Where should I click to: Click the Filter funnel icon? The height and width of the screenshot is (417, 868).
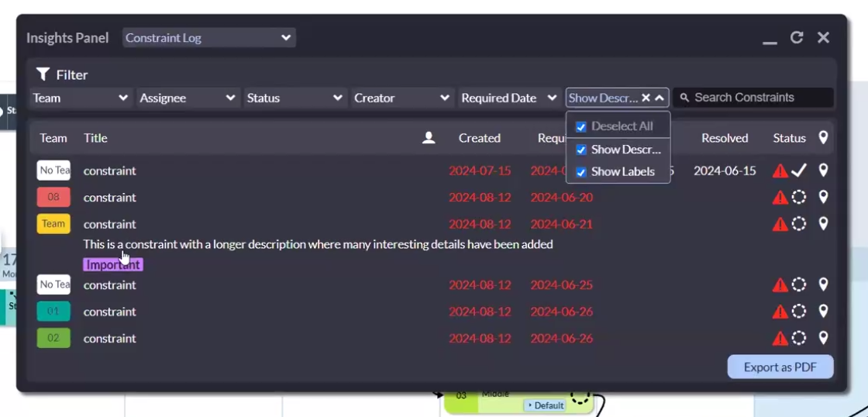click(43, 74)
